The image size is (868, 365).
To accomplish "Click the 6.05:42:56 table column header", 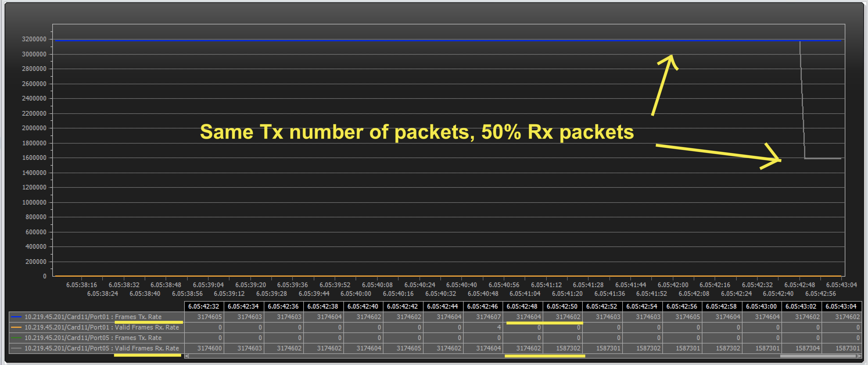I will (x=682, y=306).
